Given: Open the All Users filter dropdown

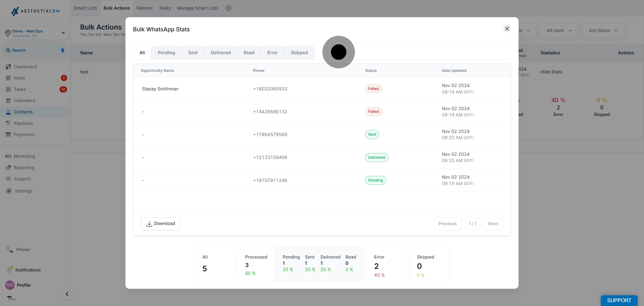Looking at the screenshot, I should click(559, 30).
